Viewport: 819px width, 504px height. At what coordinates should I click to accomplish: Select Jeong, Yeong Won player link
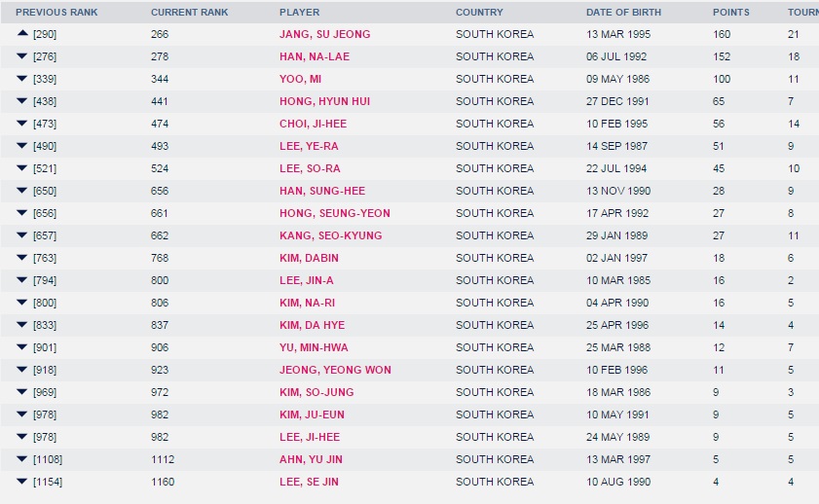335,371
